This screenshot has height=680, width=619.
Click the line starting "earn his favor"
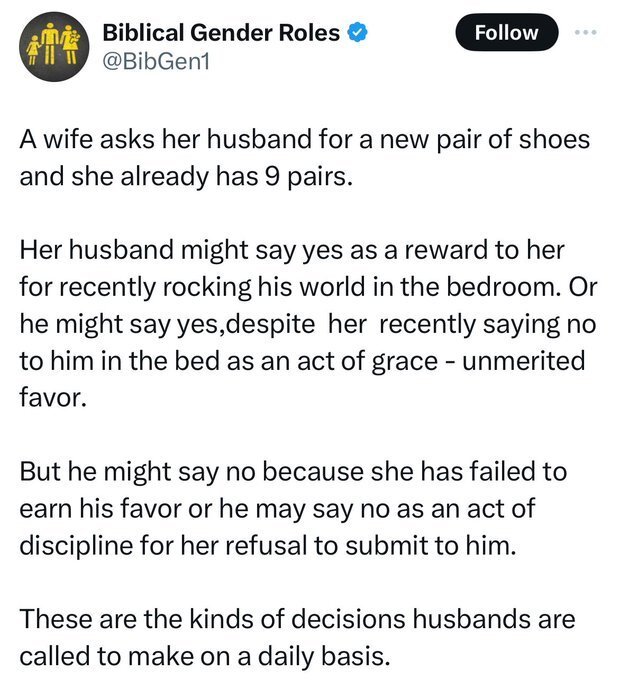(277, 507)
